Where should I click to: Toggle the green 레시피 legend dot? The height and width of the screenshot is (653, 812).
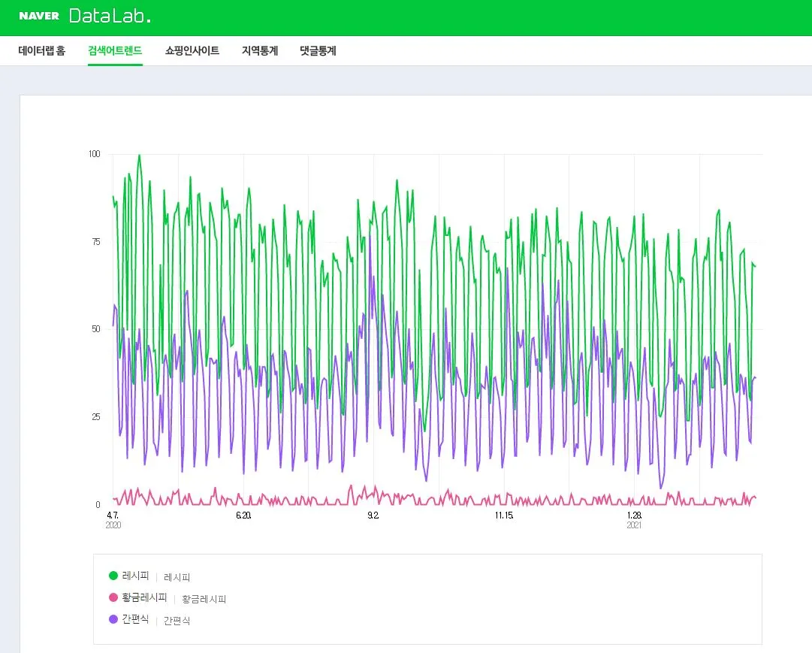point(113,576)
